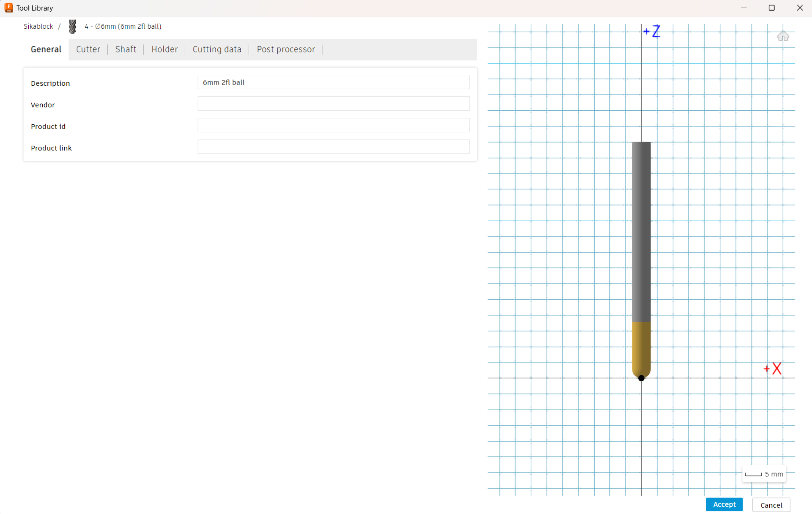The height and width of the screenshot is (514, 812).
Task: Go to the Cutting data tab
Action: click(217, 49)
